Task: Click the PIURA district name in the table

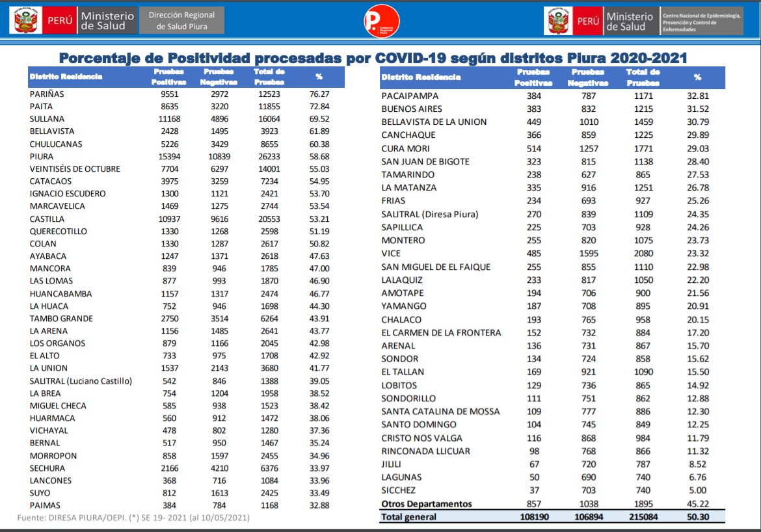Action: pos(42,157)
